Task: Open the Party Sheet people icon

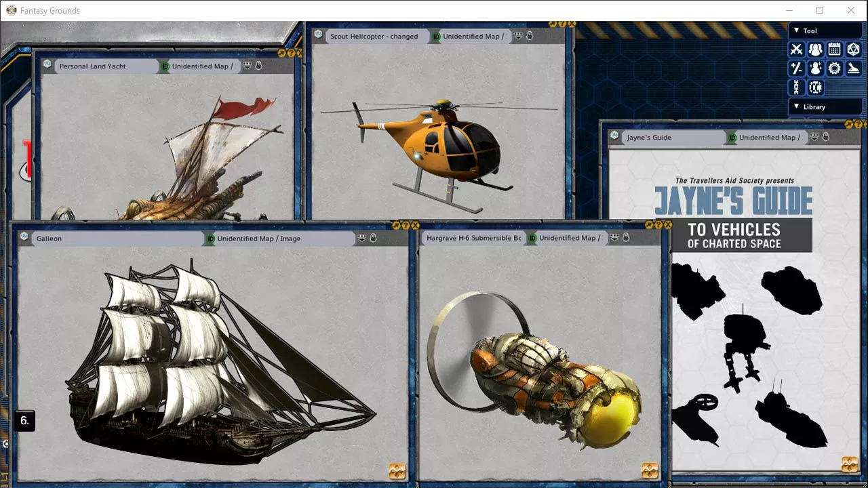Action: tap(815, 49)
